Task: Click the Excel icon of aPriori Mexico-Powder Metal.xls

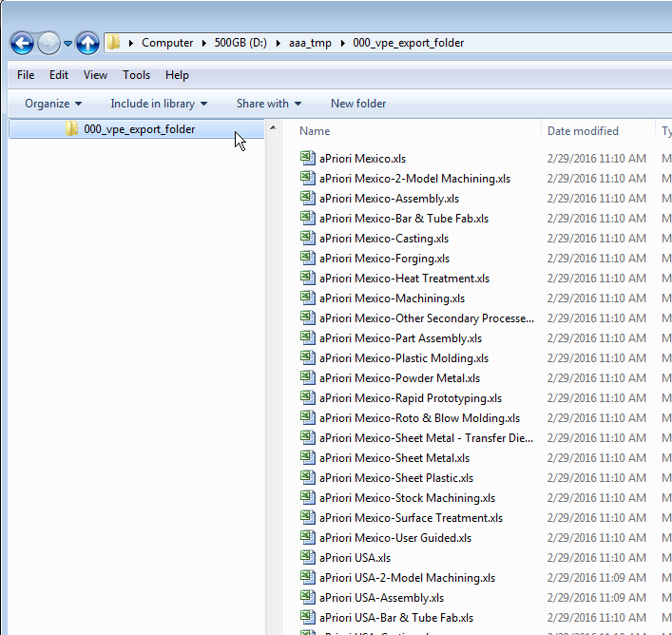Action: click(307, 377)
